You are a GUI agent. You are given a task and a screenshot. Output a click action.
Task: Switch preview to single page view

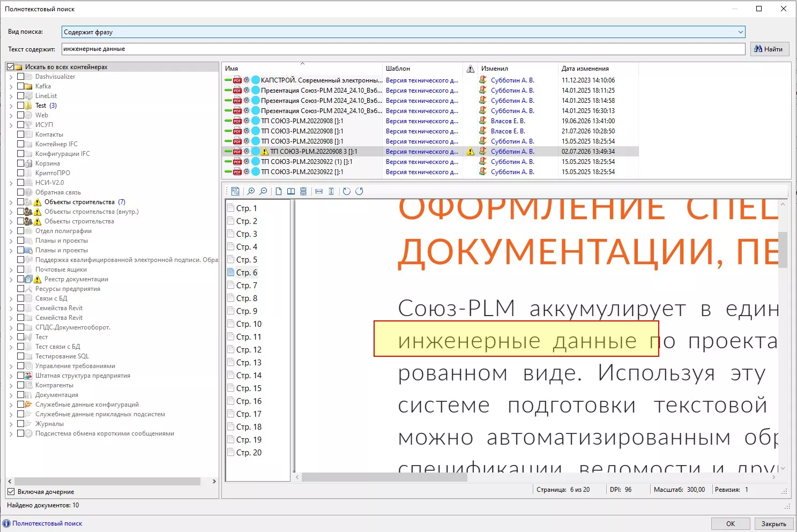[x=279, y=191]
